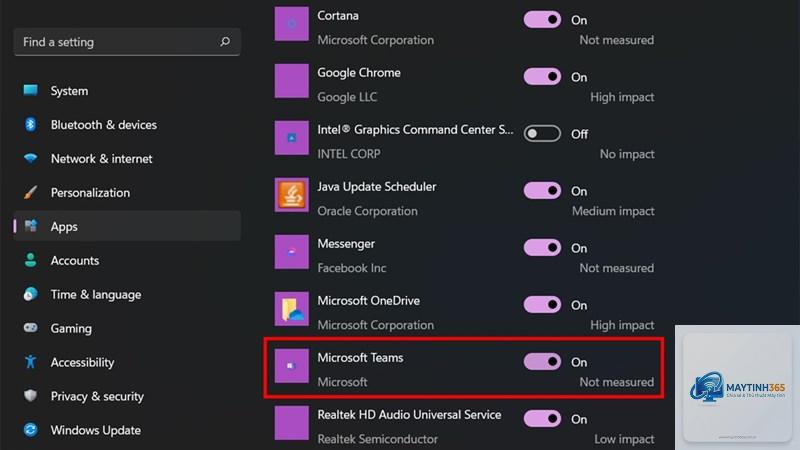The width and height of the screenshot is (800, 450).
Task: Click the Java Update Scheduler icon
Action: (291, 194)
